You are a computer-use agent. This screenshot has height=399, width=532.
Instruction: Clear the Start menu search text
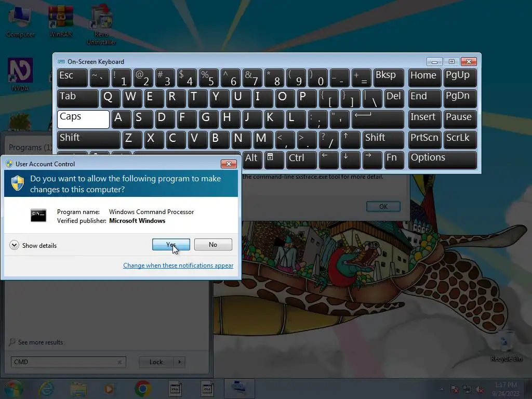point(119,362)
